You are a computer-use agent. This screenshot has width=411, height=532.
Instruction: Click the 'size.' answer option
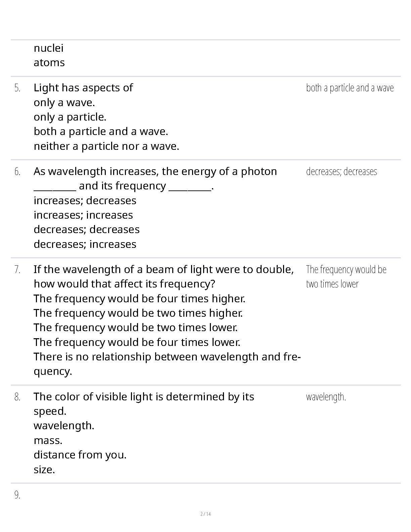[x=44, y=470]
